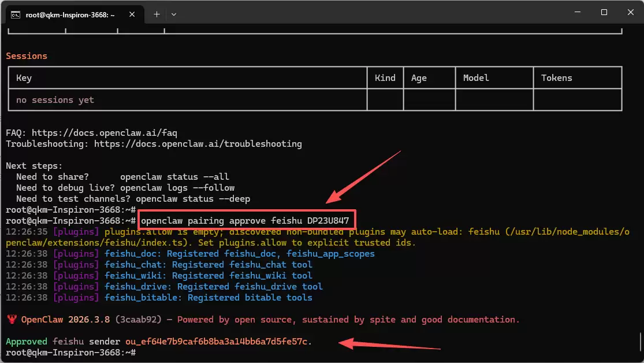Click the feishu_bitable tools log line
Image resolution: width=644 pixels, height=363 pixels.
159,298
